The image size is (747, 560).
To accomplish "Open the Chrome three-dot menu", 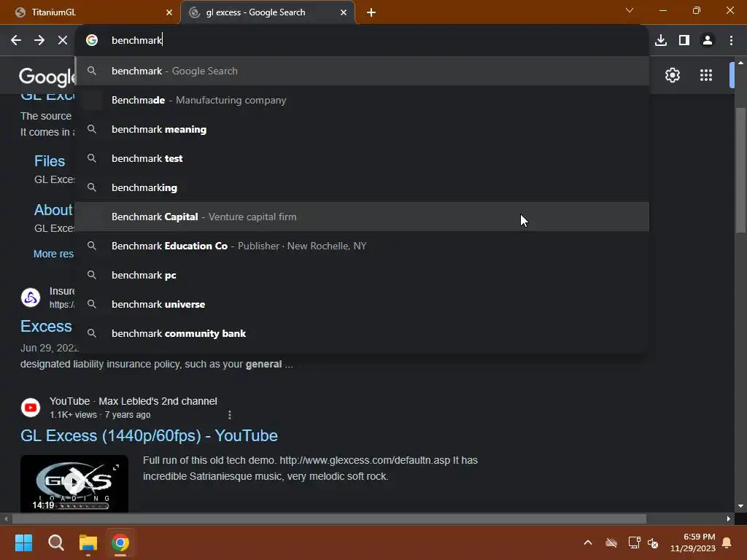I will click(731, 40).
